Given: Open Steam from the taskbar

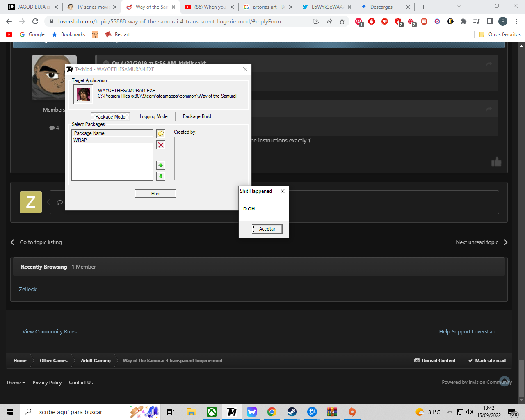Looking at the screenshot, I should [x=292, y=412].
